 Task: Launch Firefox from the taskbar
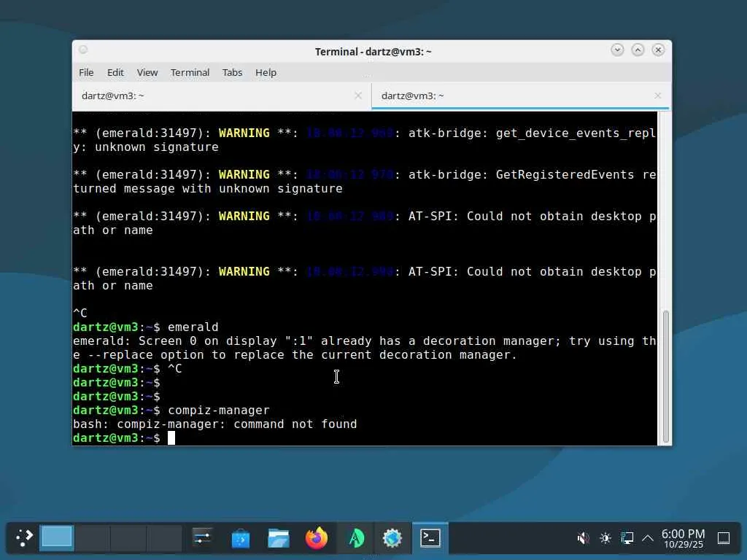317,539
